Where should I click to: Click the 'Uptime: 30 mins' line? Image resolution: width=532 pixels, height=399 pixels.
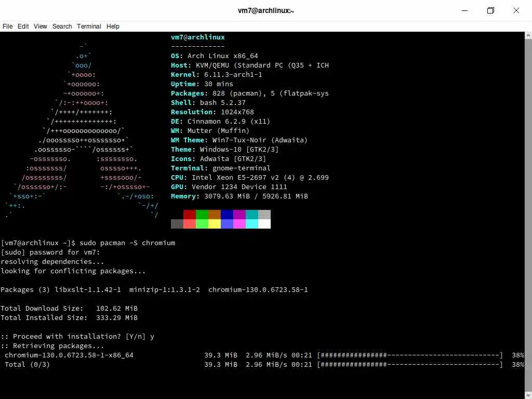click(x=202, y=84)
